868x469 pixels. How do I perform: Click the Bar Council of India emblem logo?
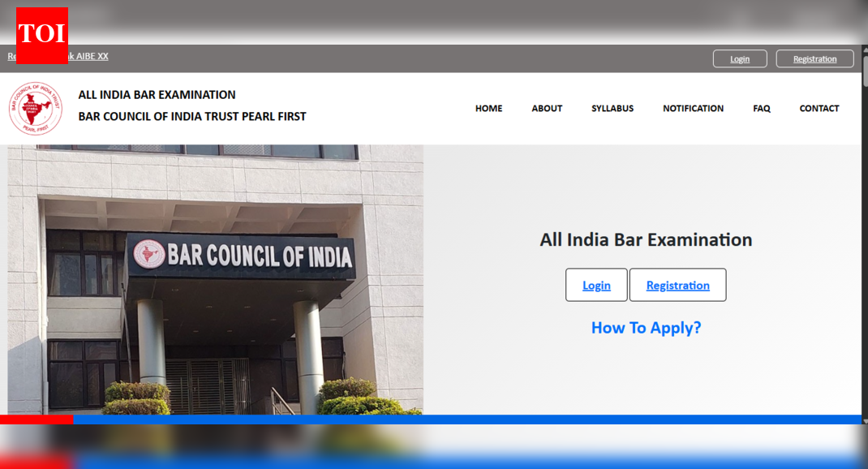(x=35, y=108)
